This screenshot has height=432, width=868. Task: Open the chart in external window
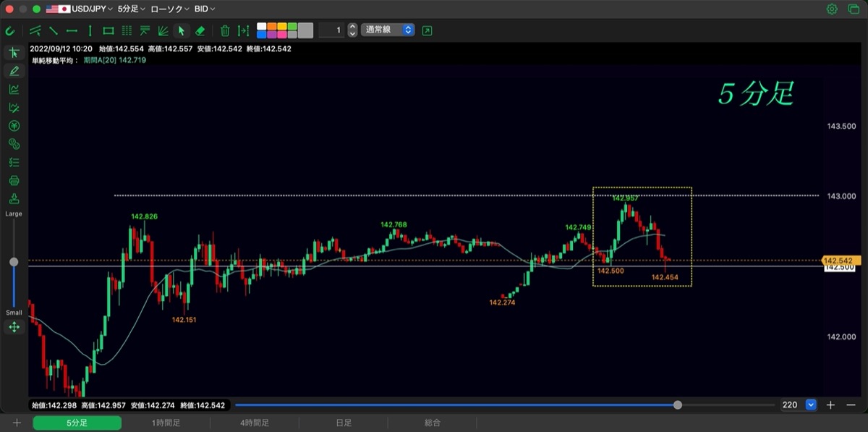pos(427,30)
